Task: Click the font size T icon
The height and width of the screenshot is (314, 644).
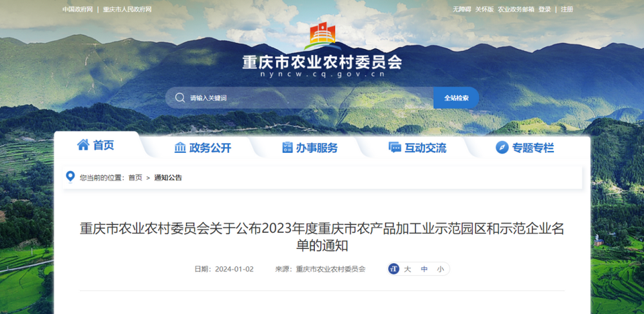Action: tap(394, 270)
